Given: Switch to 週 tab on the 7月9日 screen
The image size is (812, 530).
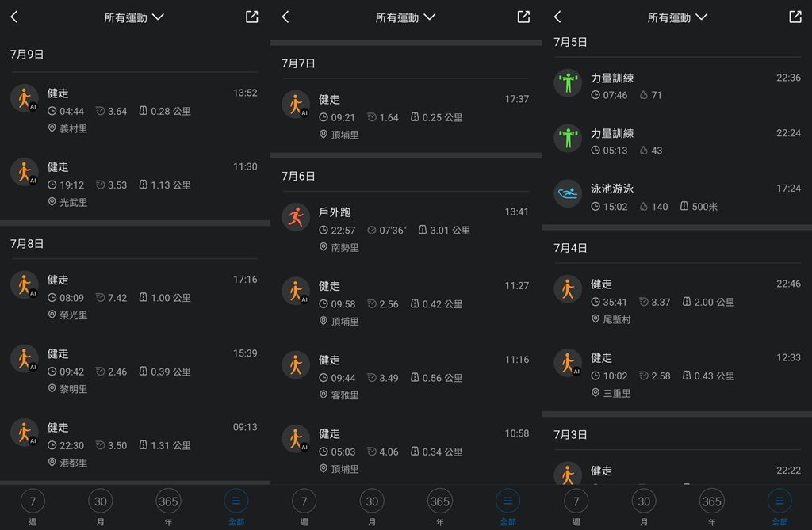Looking at the screenshot, I should pyautogui.click(x=33, y=507).
